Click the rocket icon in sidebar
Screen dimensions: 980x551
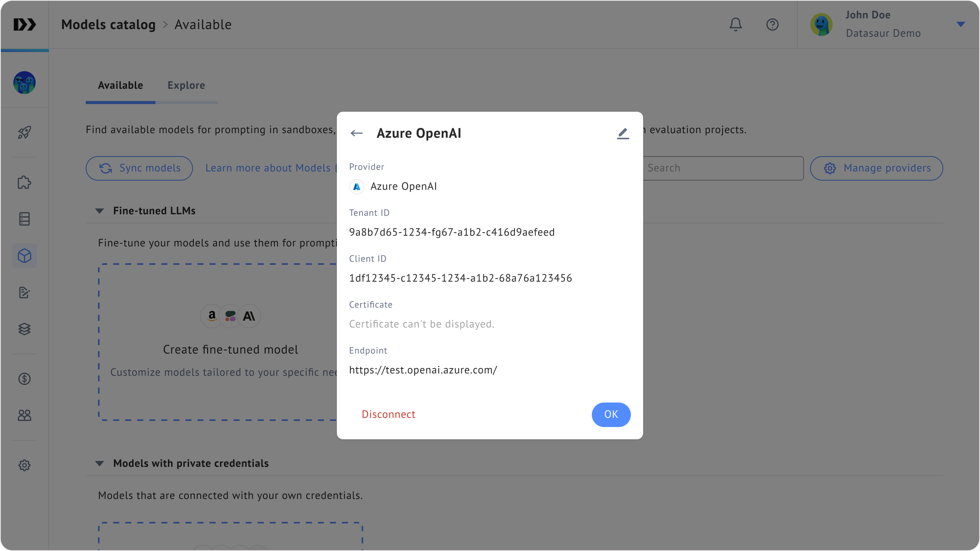coord(24,132)
